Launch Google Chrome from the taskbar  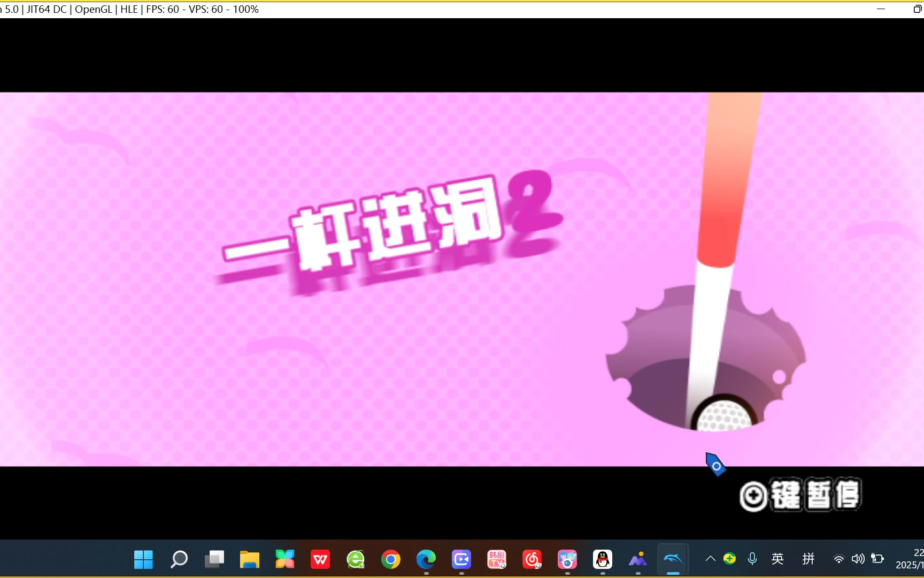[390, 560]
